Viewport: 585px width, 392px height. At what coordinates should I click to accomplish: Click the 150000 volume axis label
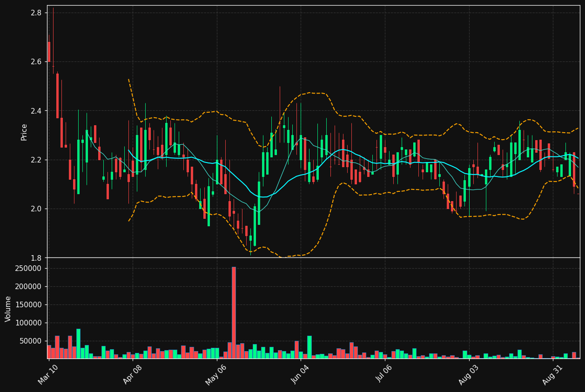pyautogui.click(x=29, y=305)
